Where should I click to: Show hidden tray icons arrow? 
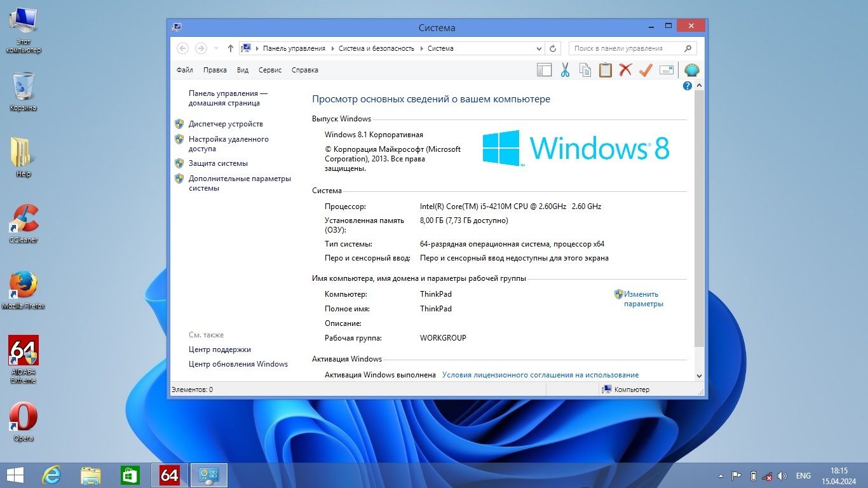pos(721,476)
